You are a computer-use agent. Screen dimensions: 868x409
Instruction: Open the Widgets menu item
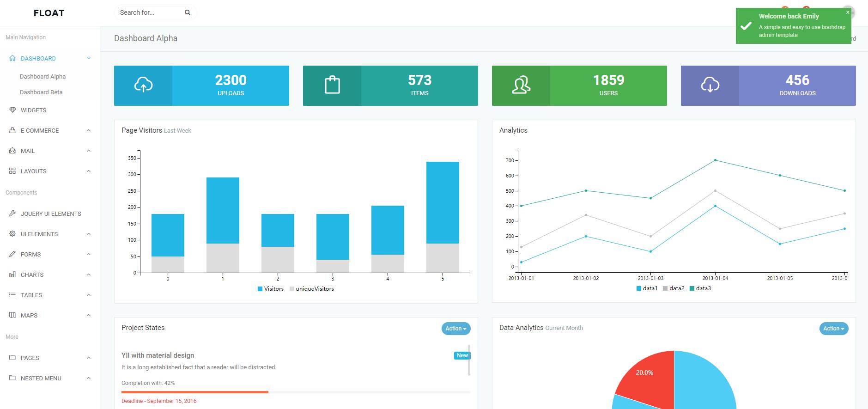click(50, 110)
